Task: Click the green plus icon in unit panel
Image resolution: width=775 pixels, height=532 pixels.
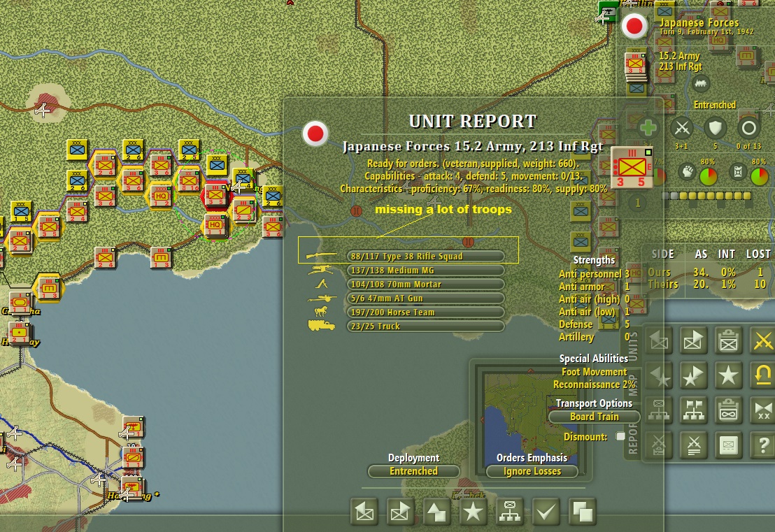Action: coord(648,128)
